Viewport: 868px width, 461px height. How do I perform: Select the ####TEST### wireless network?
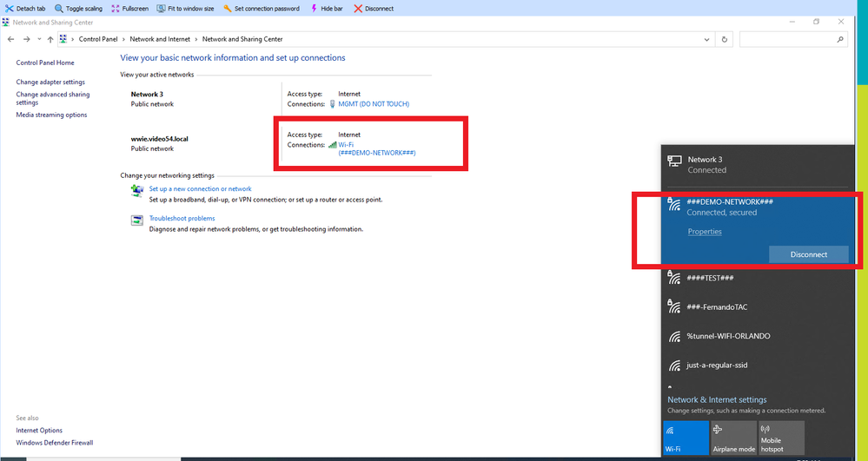tap(710, 278)
